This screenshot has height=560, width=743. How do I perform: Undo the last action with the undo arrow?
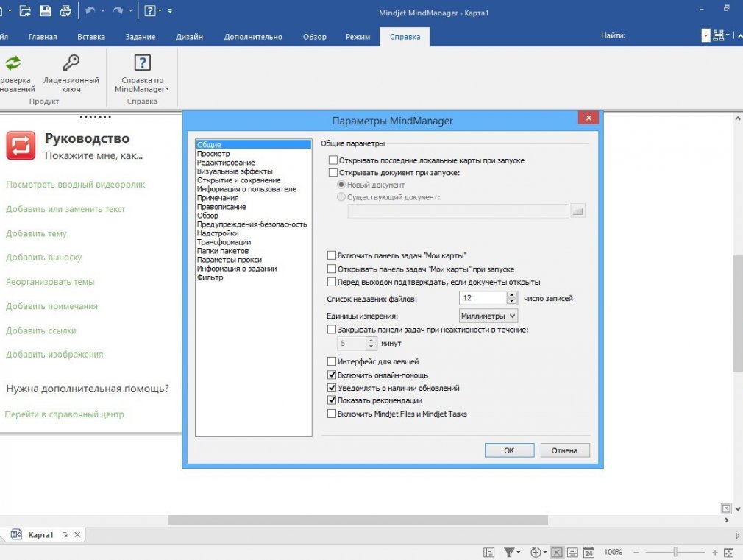90,10
